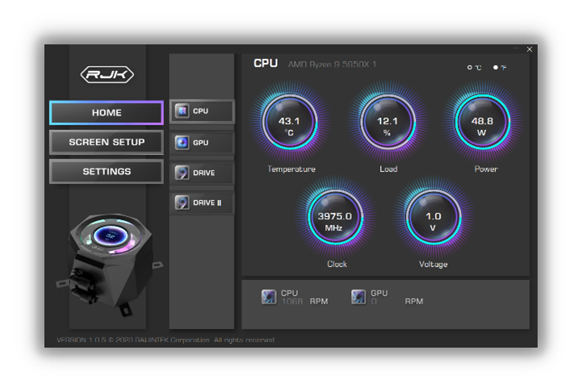
Task: Click the GPU fan RPM icon
Action: (358, 297)
